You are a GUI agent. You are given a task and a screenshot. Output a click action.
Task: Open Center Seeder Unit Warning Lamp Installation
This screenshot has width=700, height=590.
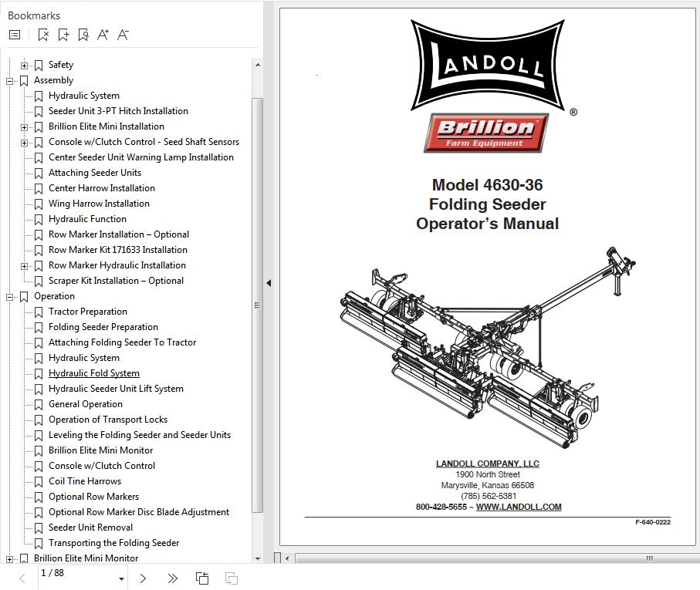click(x=141, y=157)
